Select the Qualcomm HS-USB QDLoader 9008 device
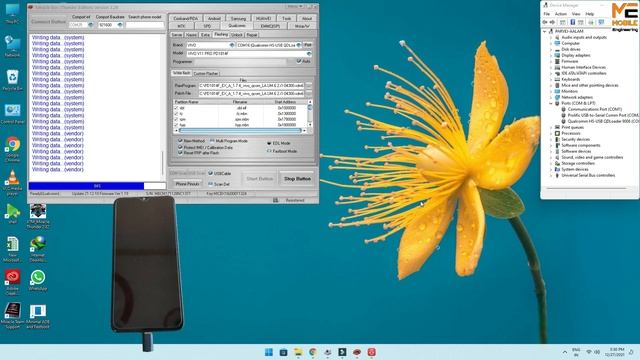 coord(600,121)
